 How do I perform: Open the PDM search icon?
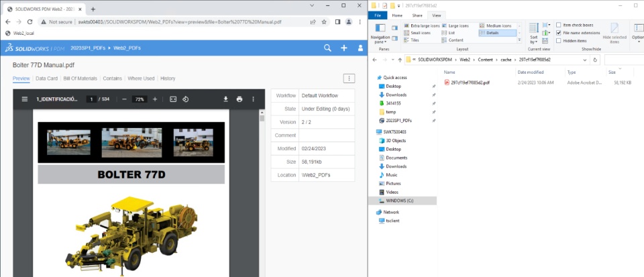click(x=327, y=48)
